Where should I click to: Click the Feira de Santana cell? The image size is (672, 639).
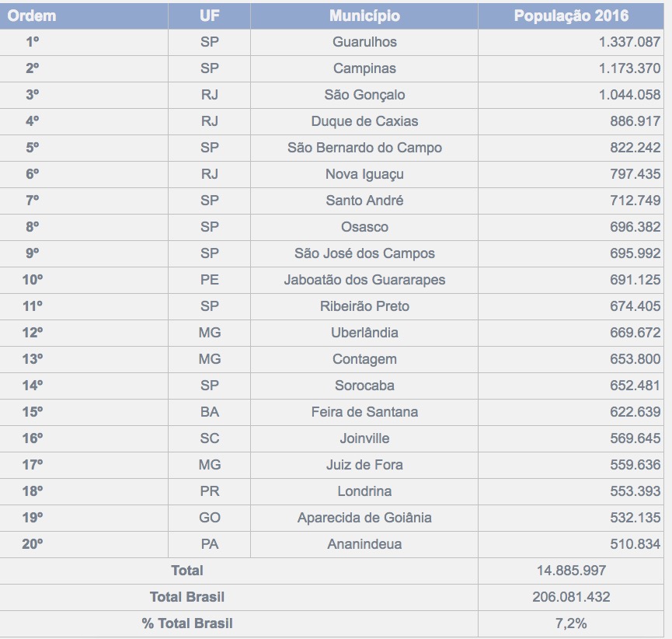coord(364,412)
